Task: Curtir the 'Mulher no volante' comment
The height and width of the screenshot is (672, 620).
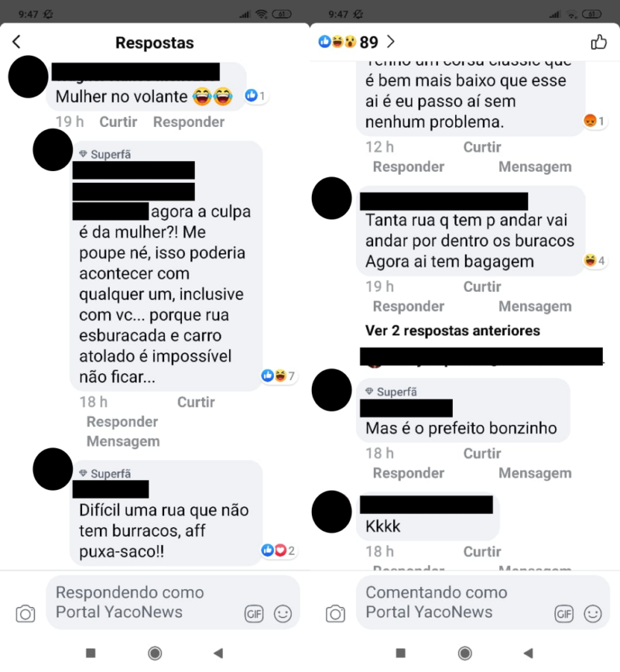Action: (118, 122)
